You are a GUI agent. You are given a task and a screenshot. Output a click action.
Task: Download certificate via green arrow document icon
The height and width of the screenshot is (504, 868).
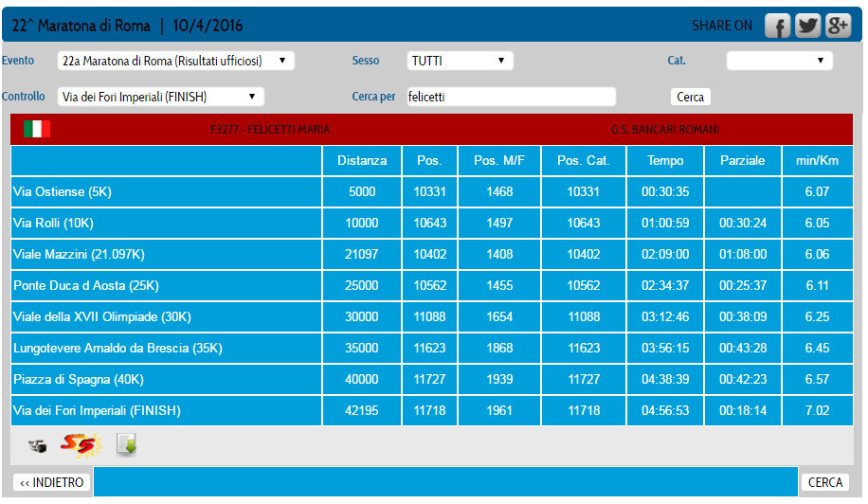[x=126, y=444]
